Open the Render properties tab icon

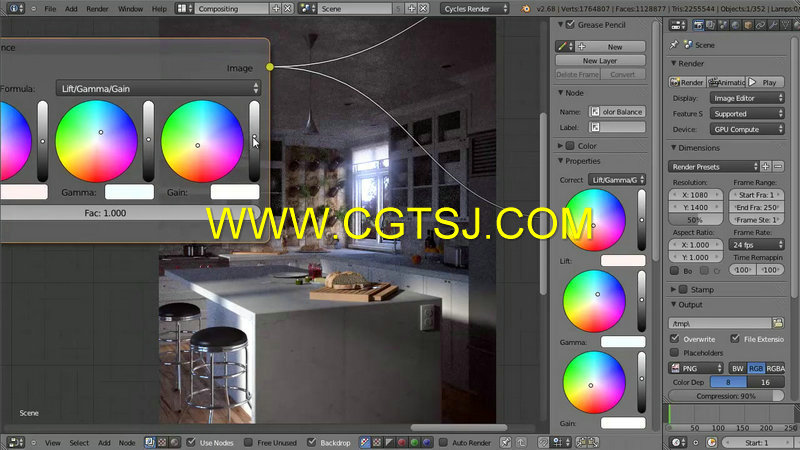698,25
